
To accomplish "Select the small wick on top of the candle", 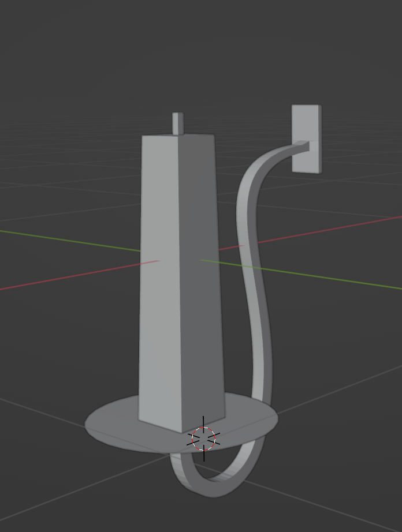I will (x=177, y=123).
